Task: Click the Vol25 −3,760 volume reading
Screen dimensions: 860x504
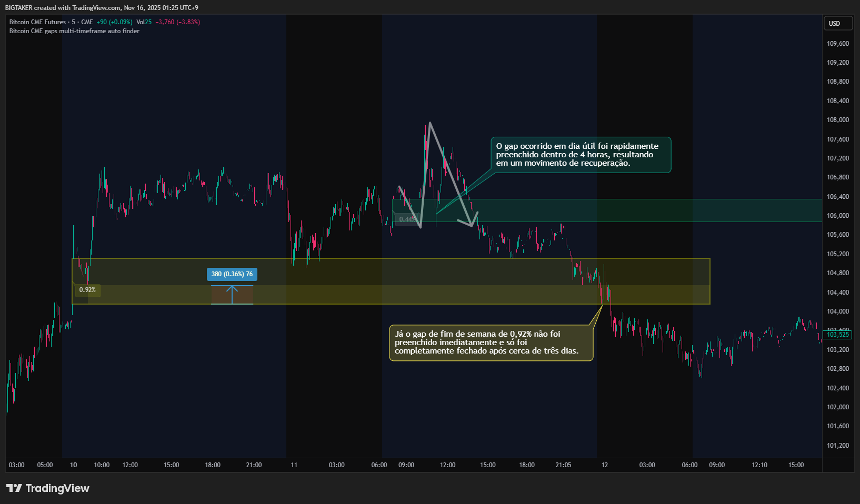Action: point(168,22)
